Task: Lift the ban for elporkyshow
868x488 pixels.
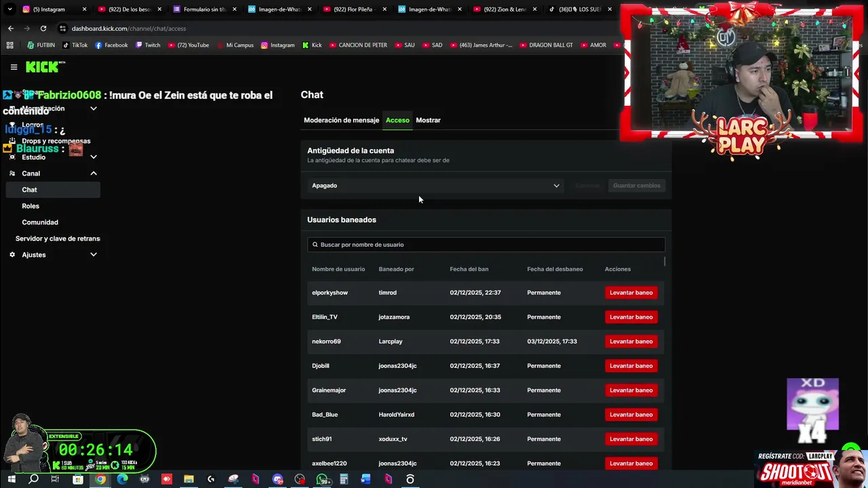Action: point(631,293)
